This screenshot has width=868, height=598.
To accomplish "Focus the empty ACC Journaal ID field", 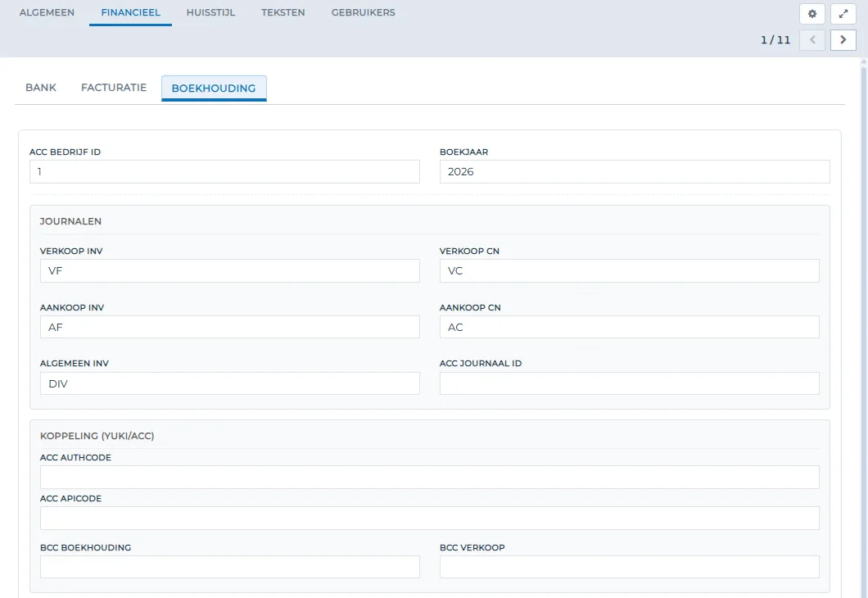I will coord(630,383).
